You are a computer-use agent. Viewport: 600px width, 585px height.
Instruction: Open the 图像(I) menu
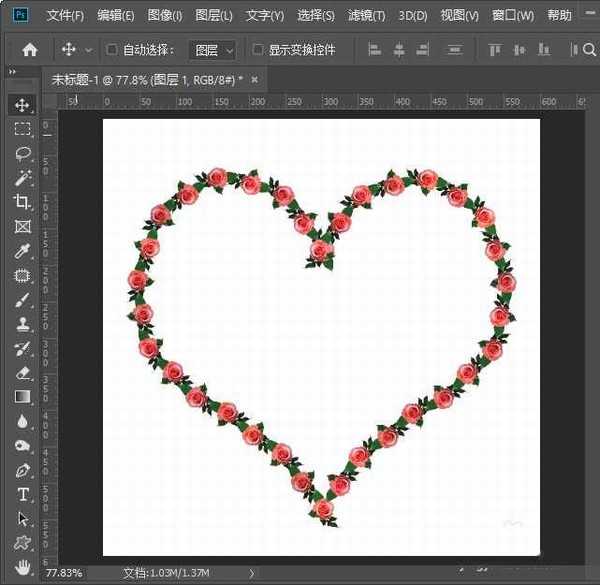165,16
